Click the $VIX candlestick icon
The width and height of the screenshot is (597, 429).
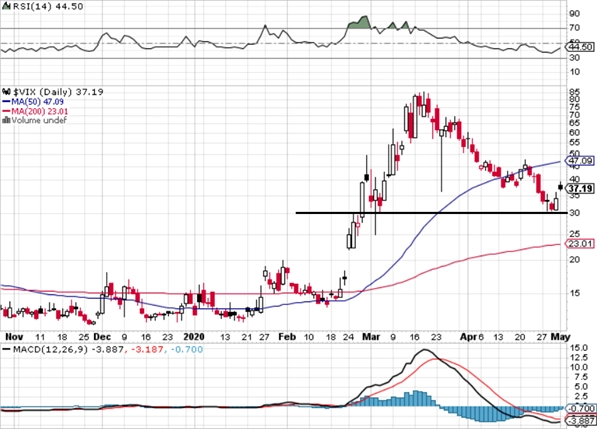[x=7, y=92]
